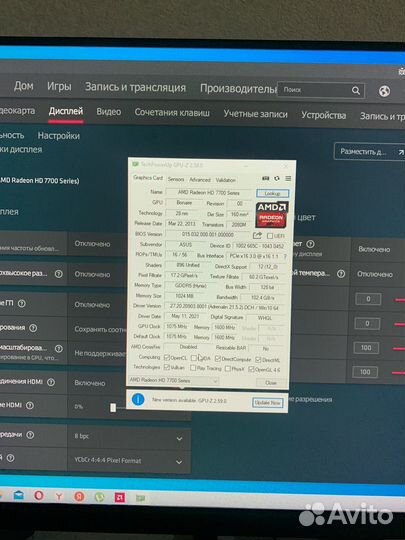This screenshot has height=540, width=405.
Task: Open the green Viber icon on taskbar
Action: point(100,497)
